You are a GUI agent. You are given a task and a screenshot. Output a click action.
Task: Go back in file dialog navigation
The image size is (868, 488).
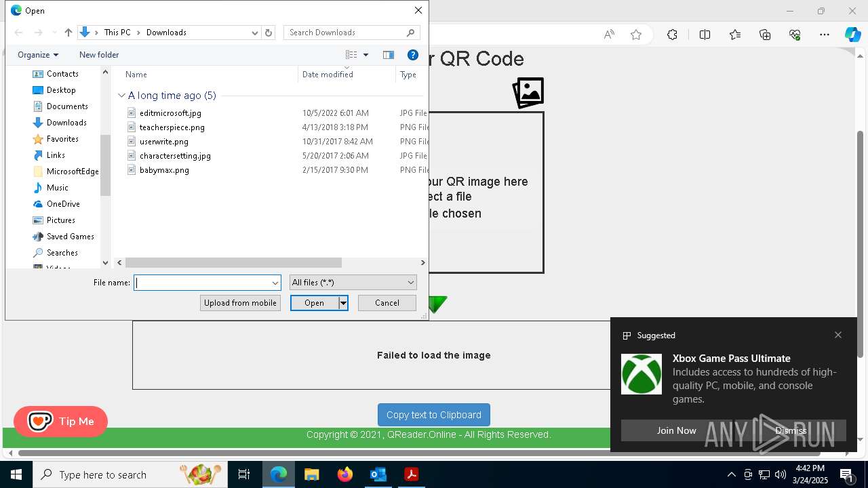tap(18, 33)
